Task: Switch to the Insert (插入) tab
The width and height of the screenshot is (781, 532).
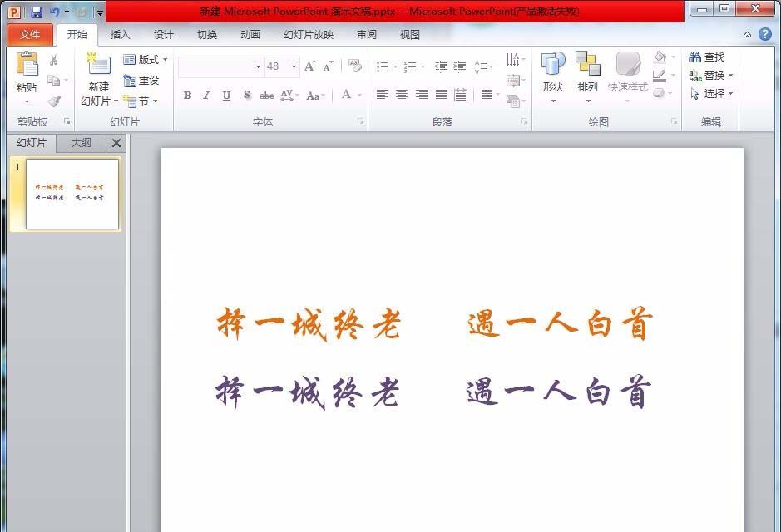Action: [x=120, y=34]
